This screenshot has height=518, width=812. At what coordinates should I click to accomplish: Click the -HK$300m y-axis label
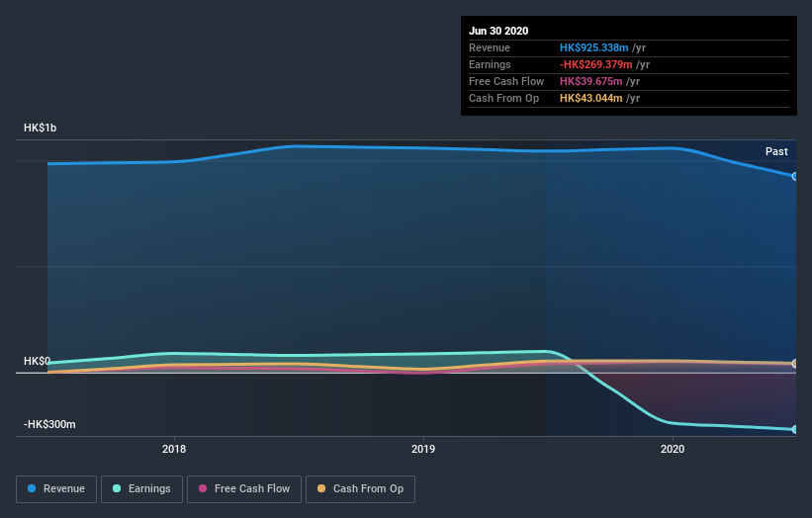pos(49,424)
